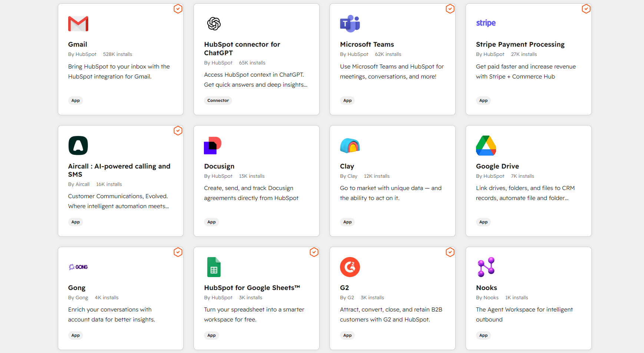Open the Microsoft Teams title
This screenshot has height=353, width=644.
point(367,44)
